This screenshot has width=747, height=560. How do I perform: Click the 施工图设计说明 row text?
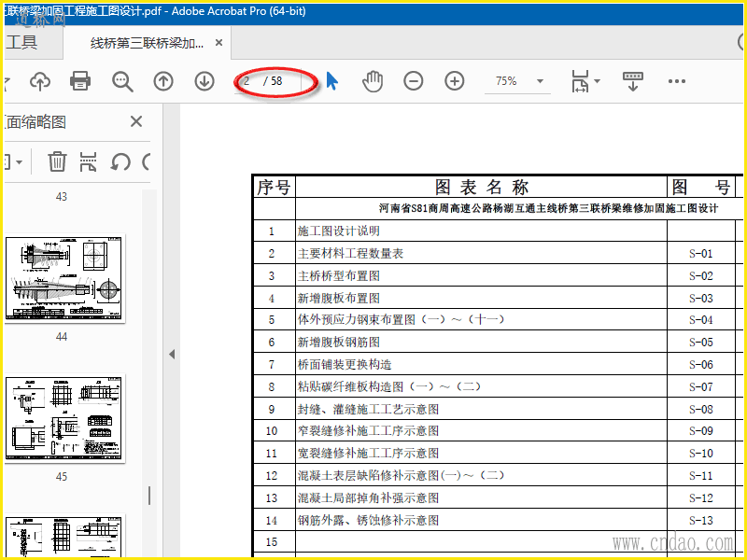coord(338,231)
